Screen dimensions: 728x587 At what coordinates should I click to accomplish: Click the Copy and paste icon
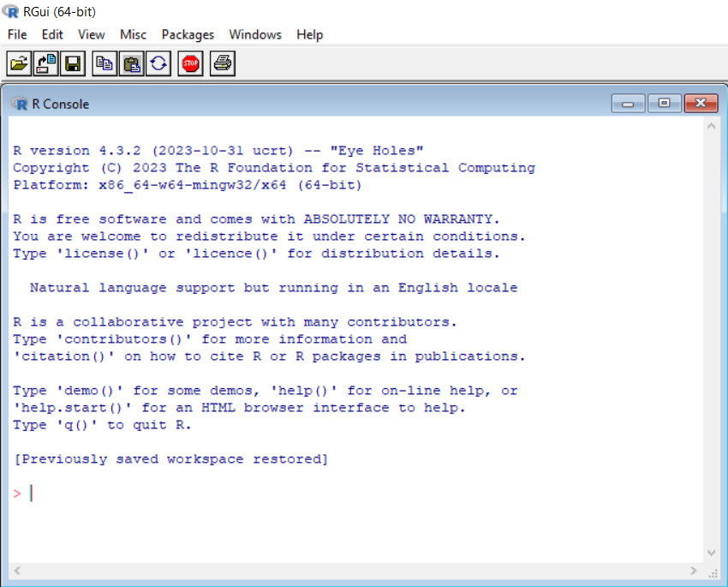158,63
